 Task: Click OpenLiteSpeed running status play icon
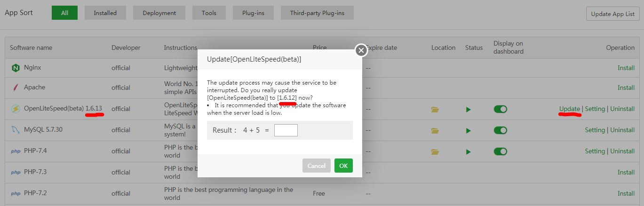pos(468,110)
